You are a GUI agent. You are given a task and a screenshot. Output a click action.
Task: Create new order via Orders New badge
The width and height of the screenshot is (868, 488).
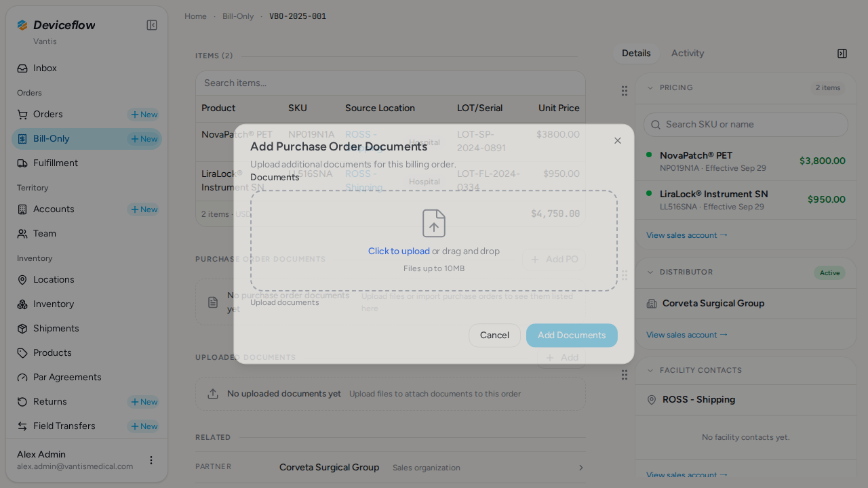144,115
